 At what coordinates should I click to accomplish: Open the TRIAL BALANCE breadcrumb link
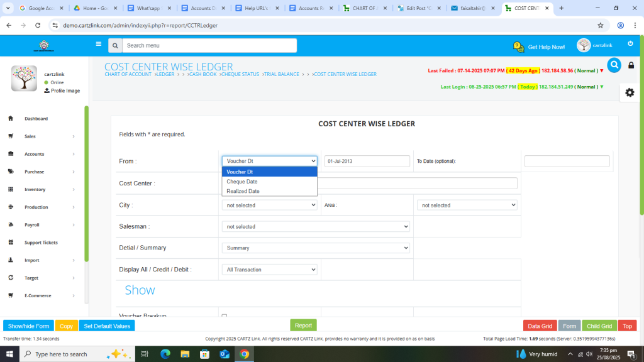point(281,74)
